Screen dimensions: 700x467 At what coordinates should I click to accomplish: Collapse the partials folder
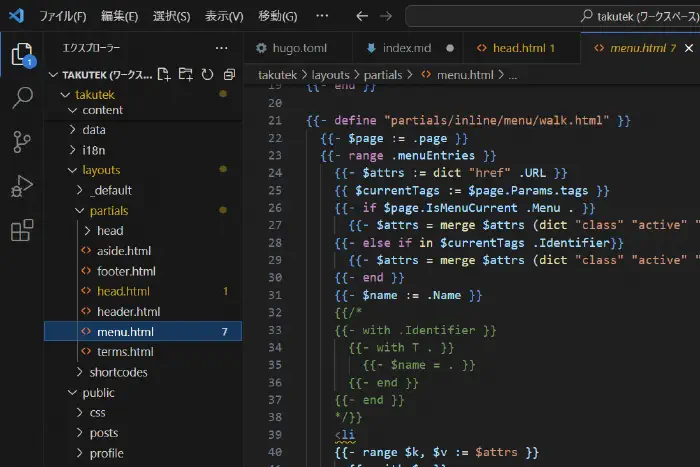(x=108, y=211)
